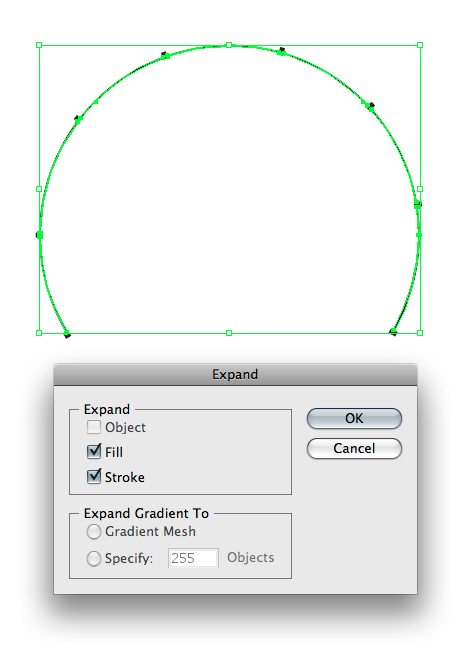Select the arc's right endpoint anchor
The height and width of the screenshot is (658, 471).
click(x=393, y=332)
